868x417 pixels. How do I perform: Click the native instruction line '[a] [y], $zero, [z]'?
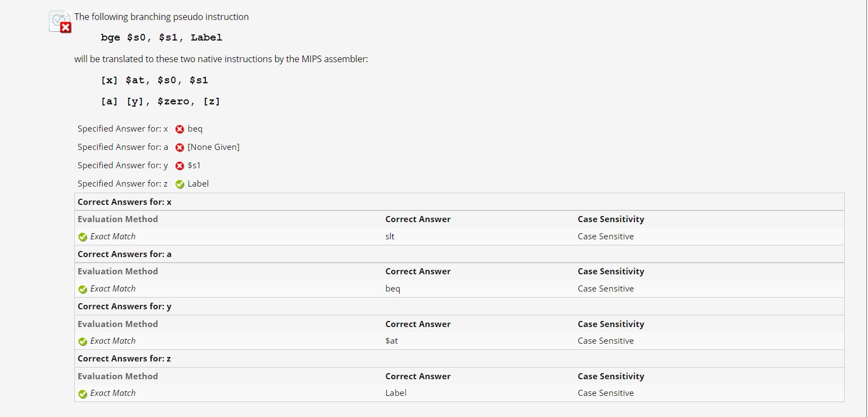click(x=160, y=102)
